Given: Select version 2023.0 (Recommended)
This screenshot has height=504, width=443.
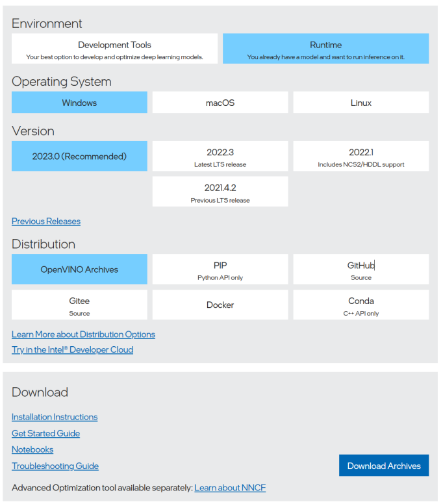Looking at the screenshot, I should pyautogui.click(x=79, y=156).
